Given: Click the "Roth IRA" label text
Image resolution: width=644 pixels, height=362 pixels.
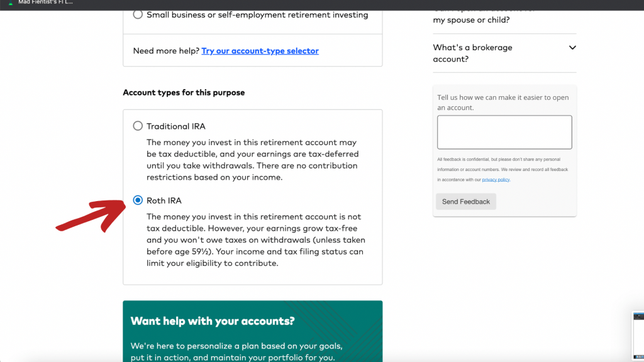Looking at the screenshot, I should point(164,200).
